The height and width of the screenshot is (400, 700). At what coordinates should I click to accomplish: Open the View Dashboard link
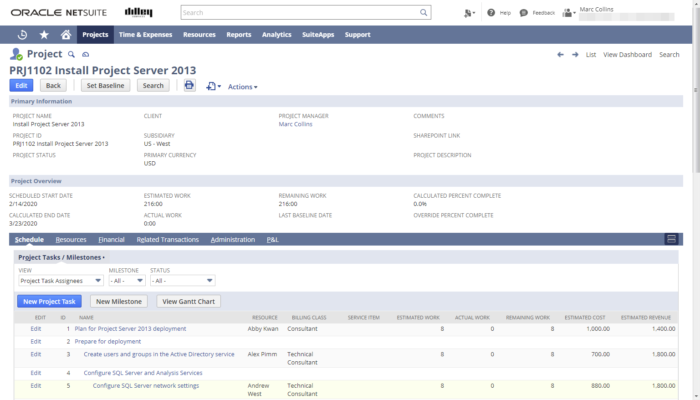pos(627,54)
